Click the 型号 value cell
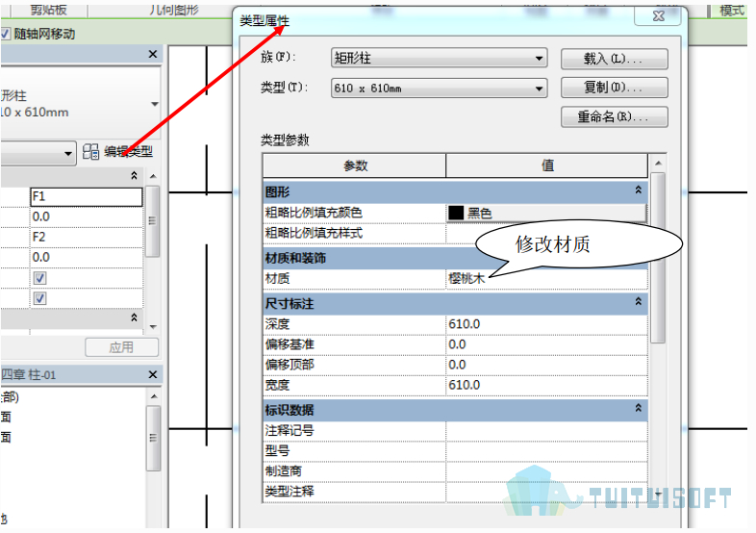The width and height of the screenshot is (756, 533). tap(546, 451)
